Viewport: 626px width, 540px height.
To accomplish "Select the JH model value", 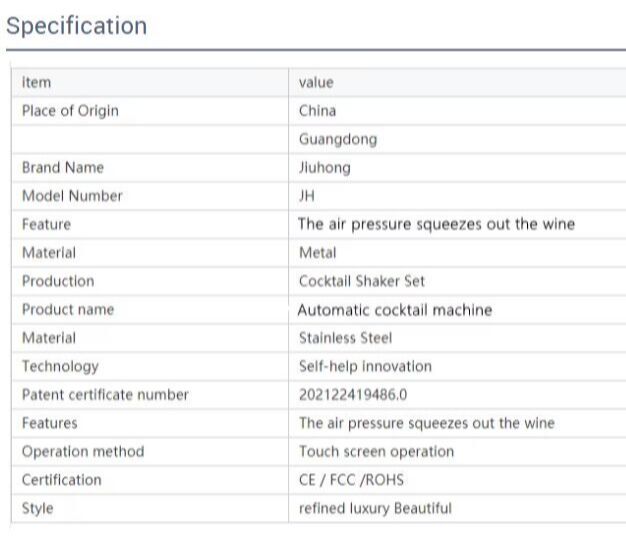I will (307, 196).
